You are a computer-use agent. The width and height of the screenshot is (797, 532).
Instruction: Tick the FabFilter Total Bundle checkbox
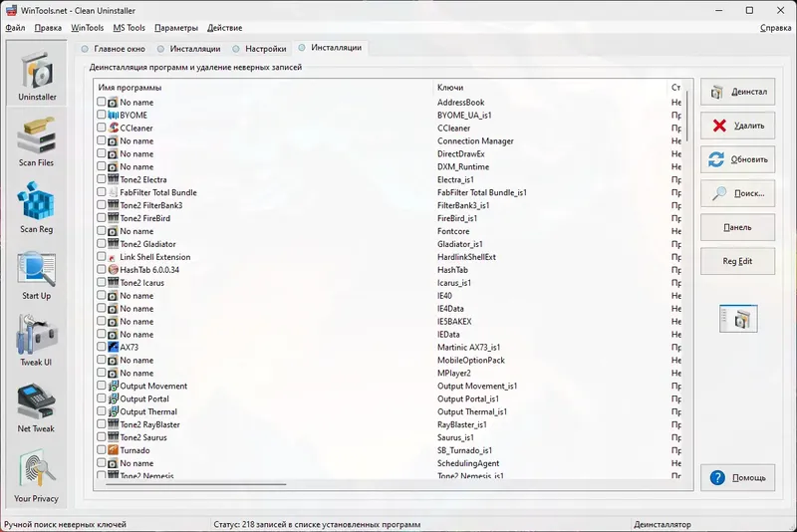click(102, 192)
